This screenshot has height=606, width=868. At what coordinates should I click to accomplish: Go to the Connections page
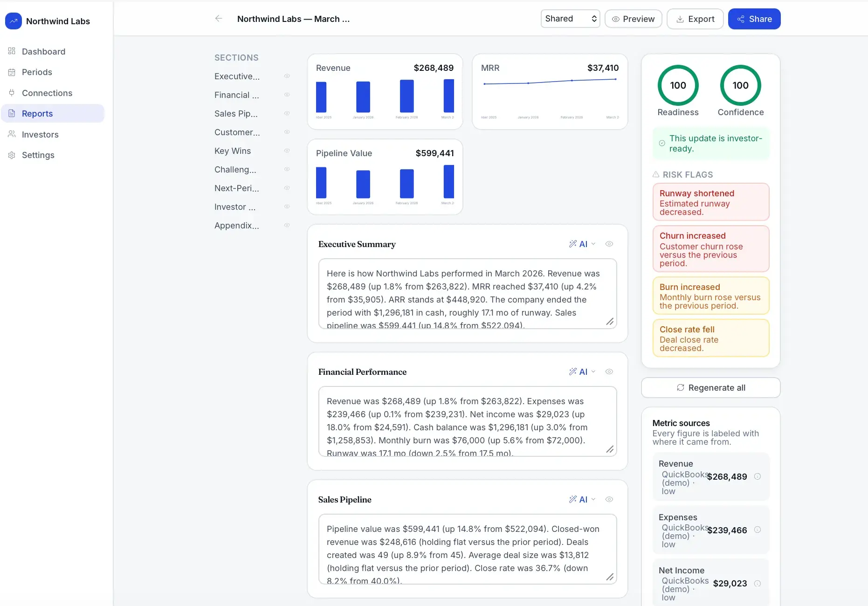coord(53,93)
